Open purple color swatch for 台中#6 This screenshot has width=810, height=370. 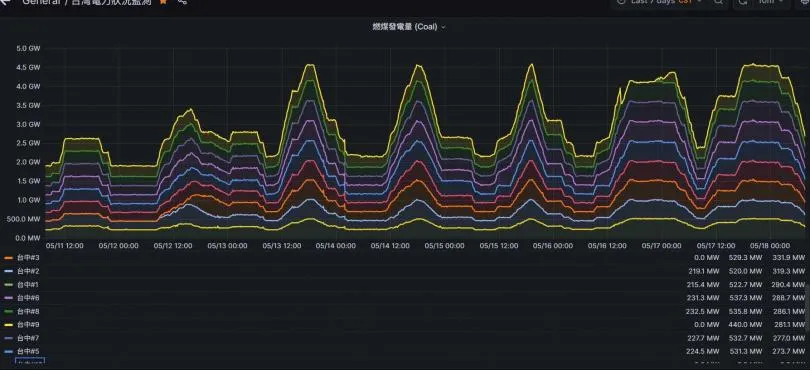coord(8,298)
